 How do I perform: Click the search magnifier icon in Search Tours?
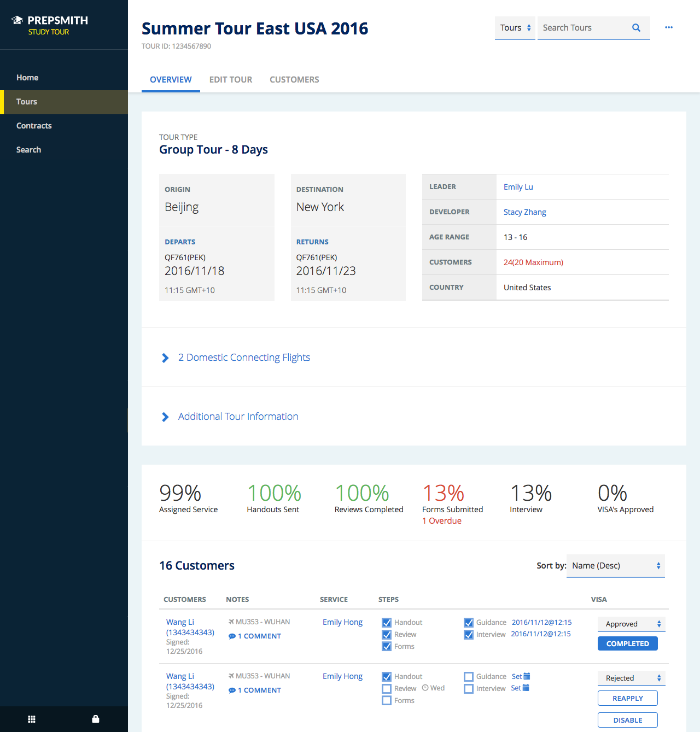(x=636, y=28)
